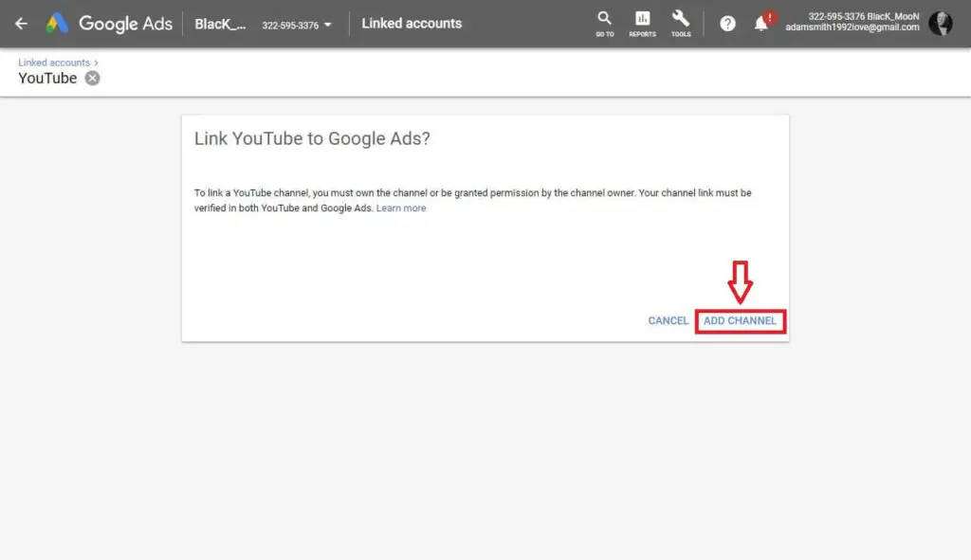The width and height of the screenshot is (971, 560).
Task: Click the Link YouTube to Google Ads heading
Action: (312, 138)
